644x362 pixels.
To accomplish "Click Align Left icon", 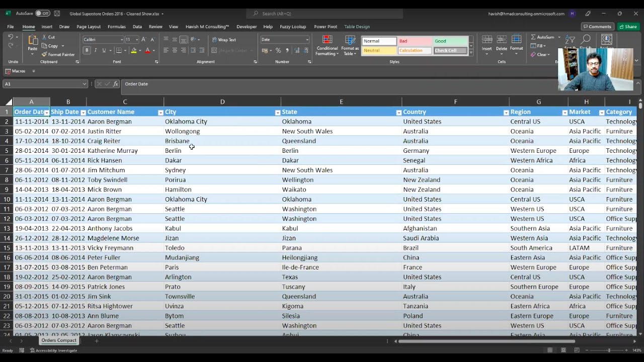I will [166, 50].
